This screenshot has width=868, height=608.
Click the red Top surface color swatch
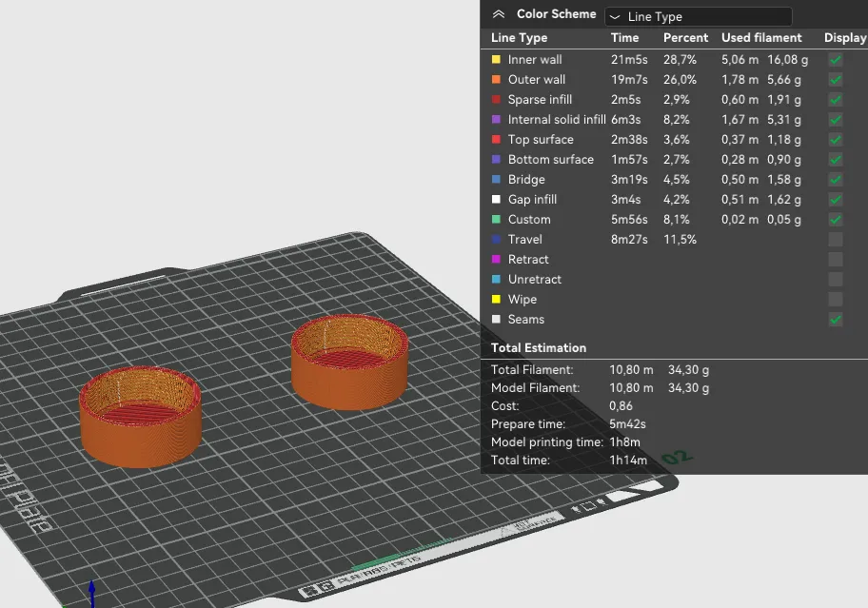point(496,139)
